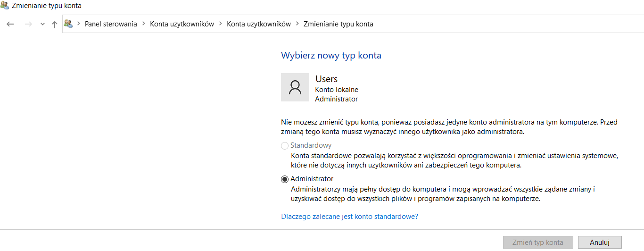Image resolution: width=644 pixels, height=251 pixels.
Task: Open Panel sterowania breadcrumb
Action: pyautogui.click(x=111, y=24)
